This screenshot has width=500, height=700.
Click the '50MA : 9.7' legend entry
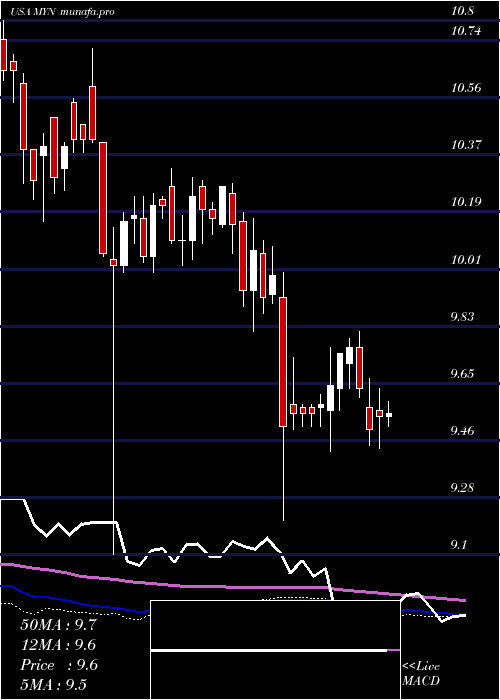pos(58,625)
